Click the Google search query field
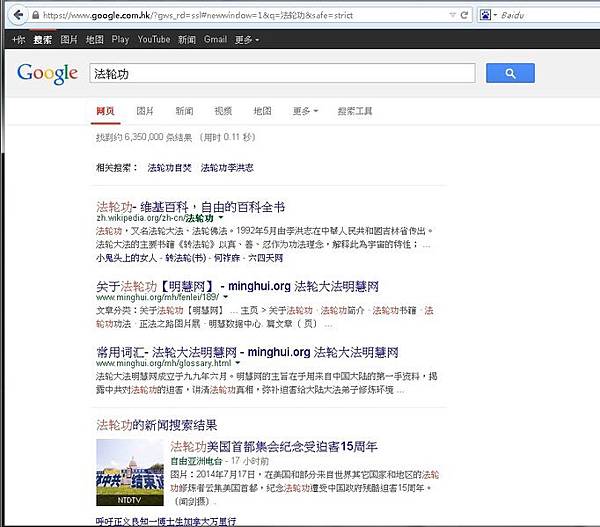600x527 pixels. point(282,73)
